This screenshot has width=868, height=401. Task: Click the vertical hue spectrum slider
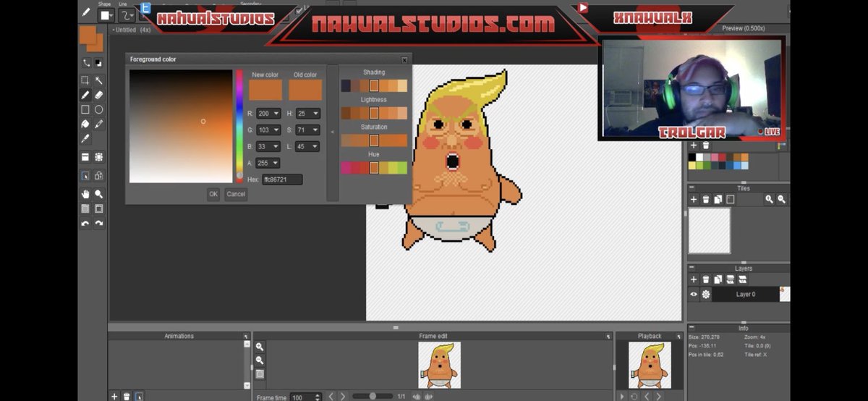[x=239, y=126]
